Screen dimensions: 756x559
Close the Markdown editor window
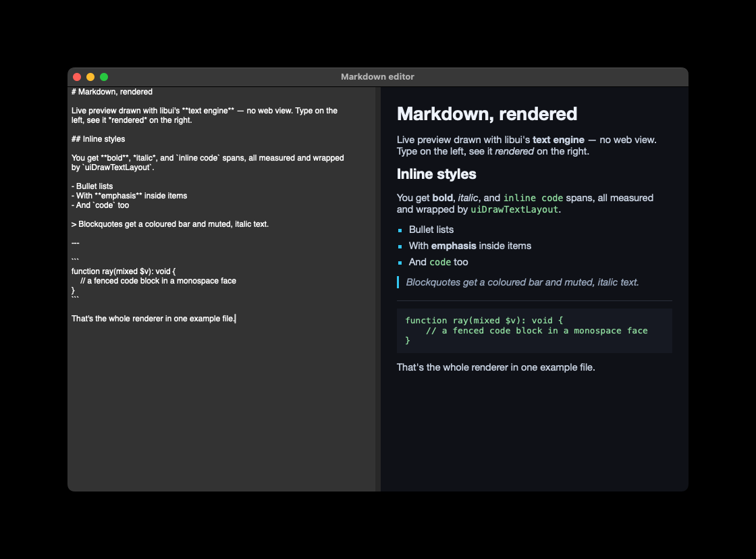(77, 77)
